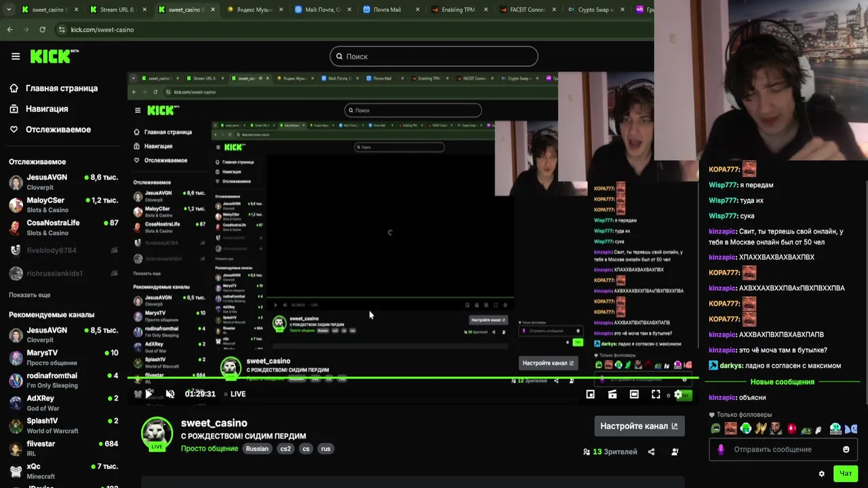Insert the green angry blob emote
The width and height of the screenshot is (868, 488).
pyautogui.click(x=715, y=428)
